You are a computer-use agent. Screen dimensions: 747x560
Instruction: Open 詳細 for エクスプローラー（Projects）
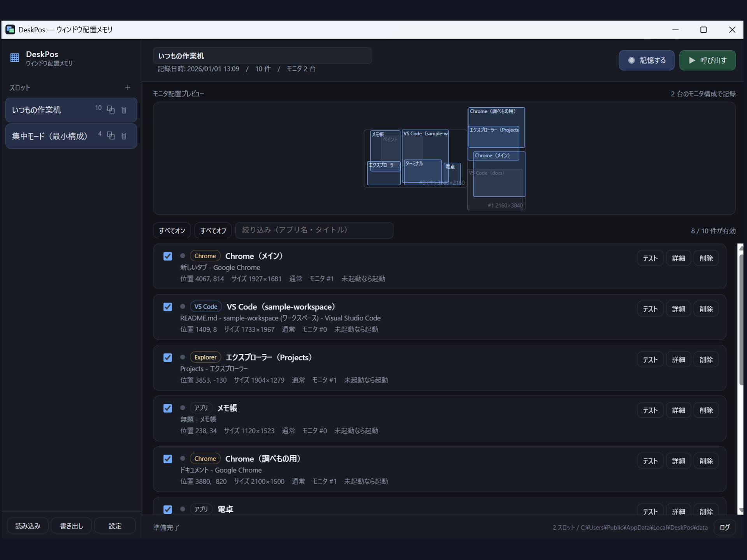coord(679,360)
